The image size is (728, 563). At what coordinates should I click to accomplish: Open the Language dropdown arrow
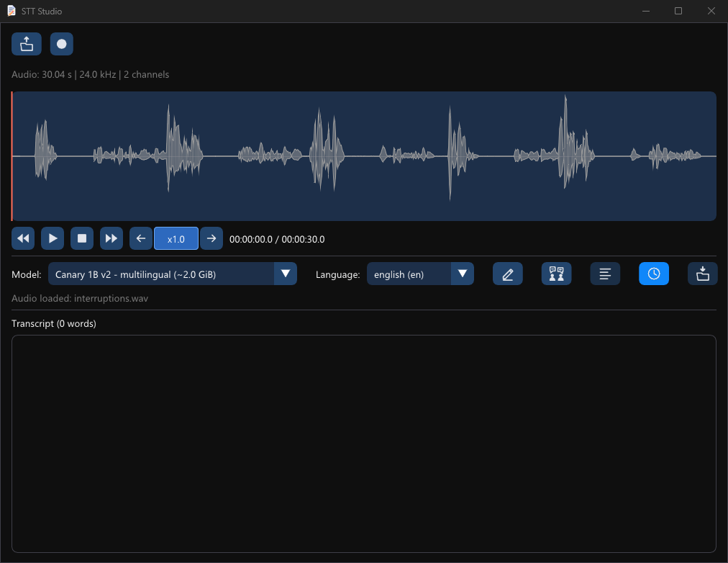(463, 274)
